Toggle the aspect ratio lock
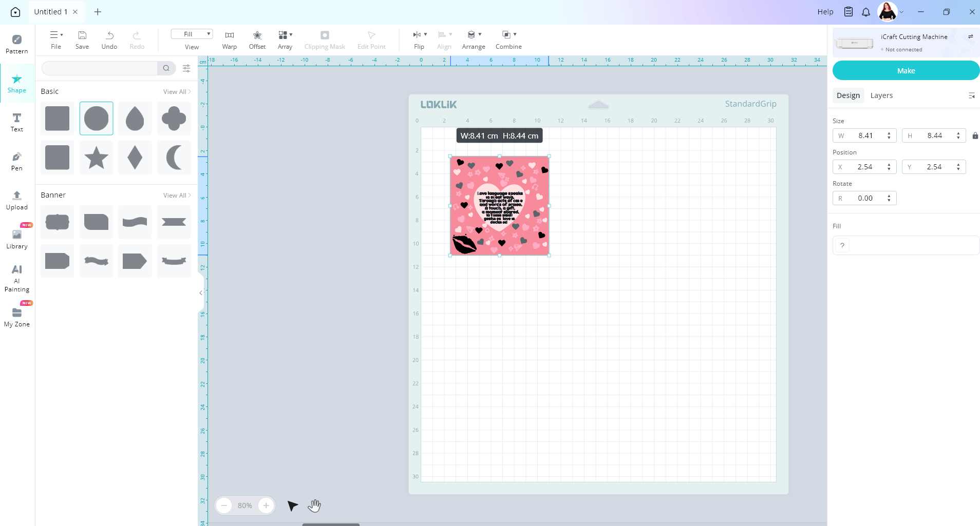This screenshot has width=980, height=526. tap(975, 136)
